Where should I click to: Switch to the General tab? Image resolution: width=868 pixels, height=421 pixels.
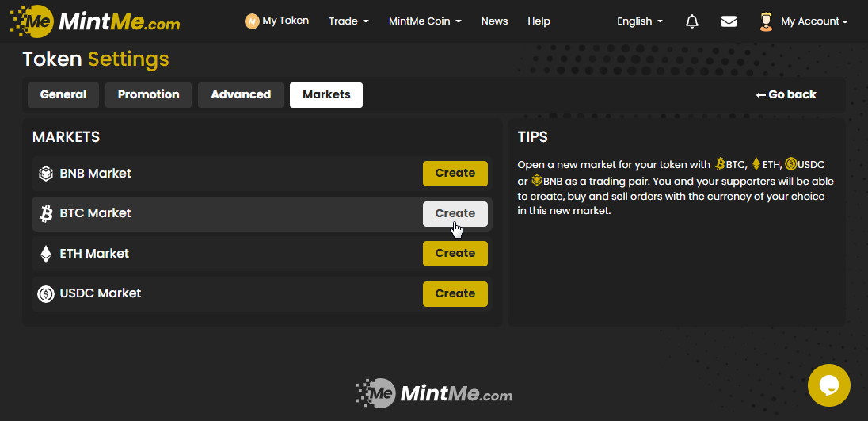pos(63,94)
